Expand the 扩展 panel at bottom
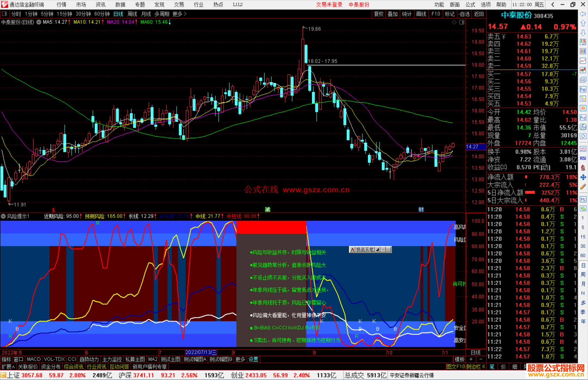This screenshot has height=380, width=588. pos(8,367)
